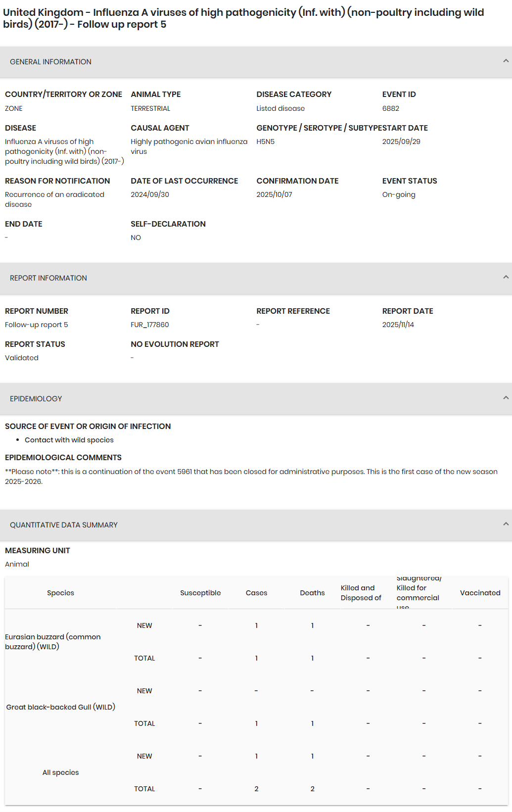The height and width of the screenshot is (812, 512).
Task: Click the Cases column header
Action: [x=256, y=593]
